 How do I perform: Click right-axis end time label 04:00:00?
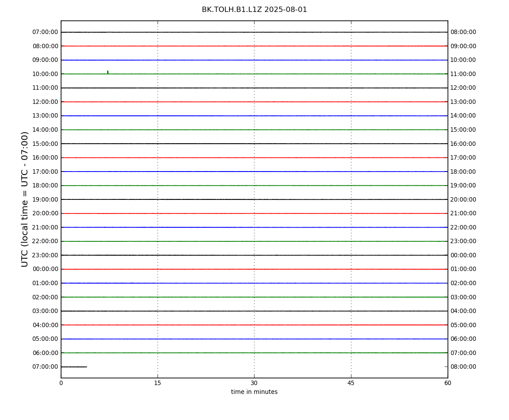[x=463, y=311]
